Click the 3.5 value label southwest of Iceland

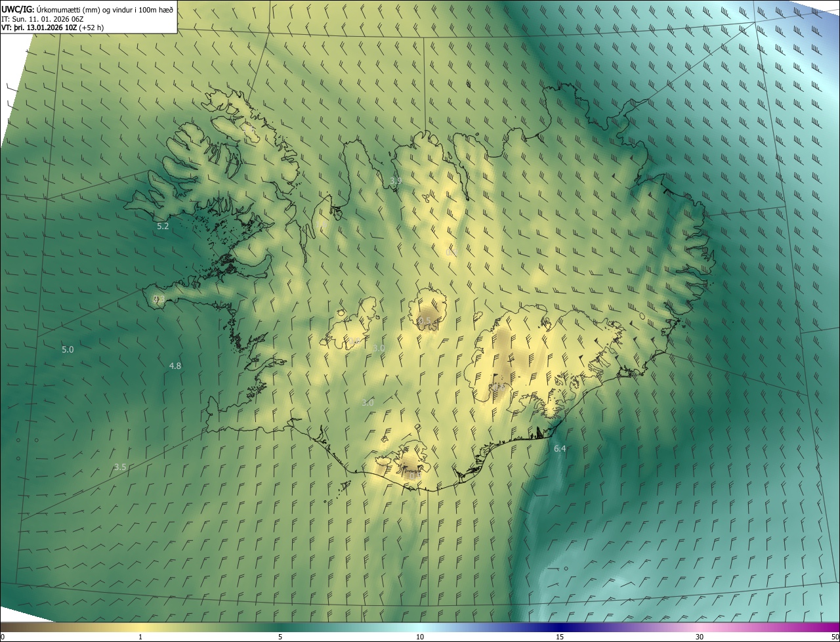(120, 467)
